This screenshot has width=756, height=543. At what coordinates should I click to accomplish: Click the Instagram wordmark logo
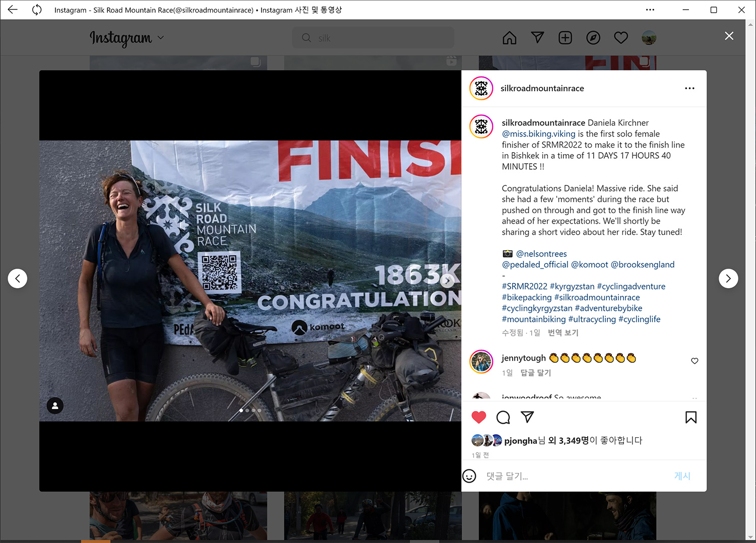point(121,38)
